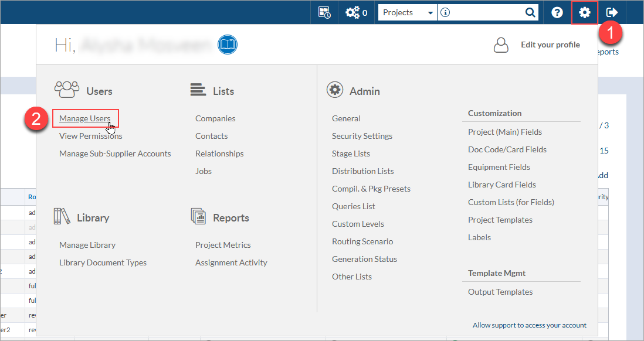Select Output Templates
The image size is (644, 341).
tap(500, 292)
